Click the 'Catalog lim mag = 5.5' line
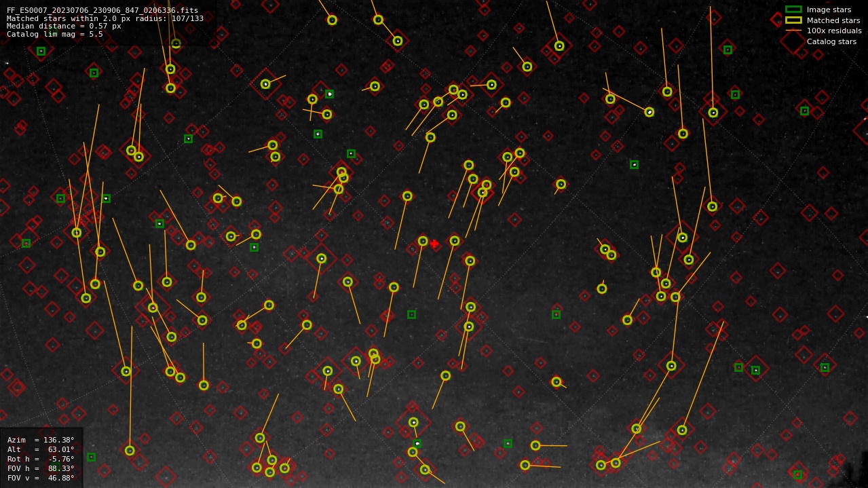The height and width of the screenshot is (488, 868). [x=55, y=34]
